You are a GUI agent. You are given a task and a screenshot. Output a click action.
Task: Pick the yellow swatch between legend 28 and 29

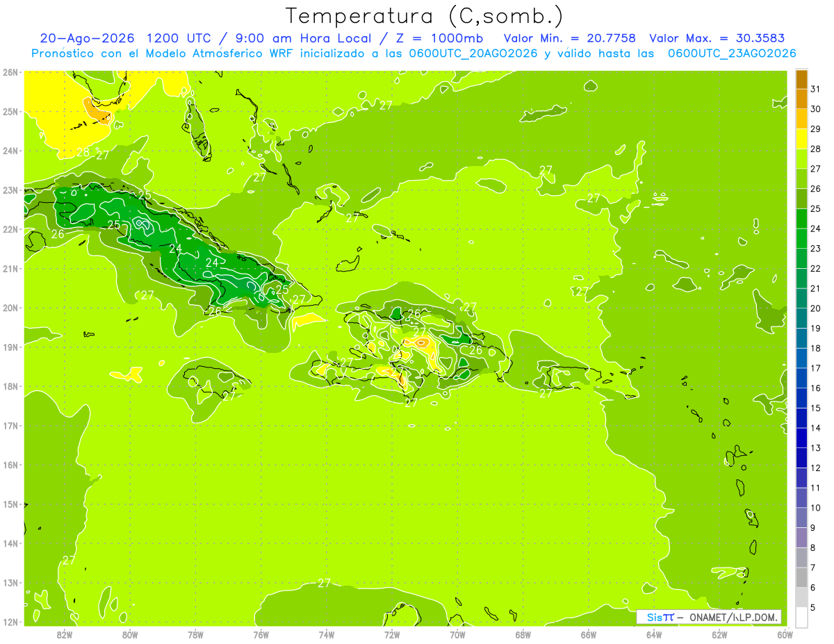[x=801, y=140]
